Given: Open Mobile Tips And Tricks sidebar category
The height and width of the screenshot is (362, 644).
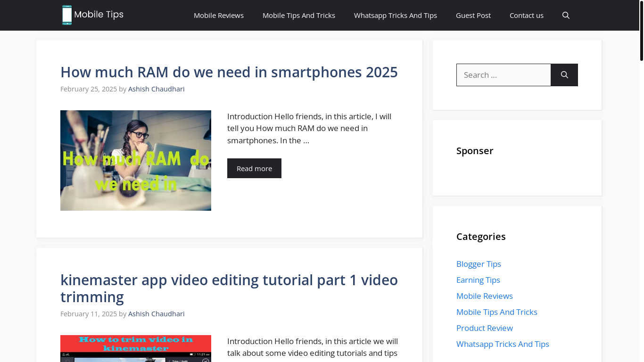Looking at the screenshot, I should (497, 312).
